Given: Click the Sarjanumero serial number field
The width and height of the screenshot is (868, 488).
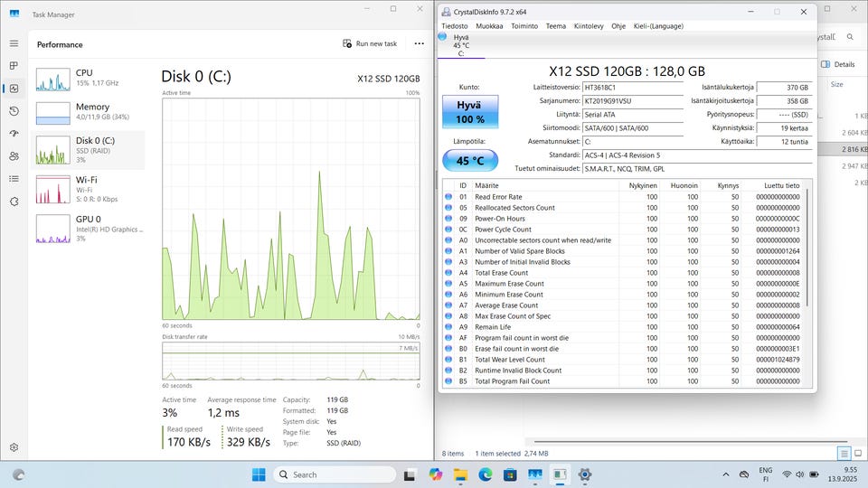Looking at the screenshot, I should [x=633, y=101].
